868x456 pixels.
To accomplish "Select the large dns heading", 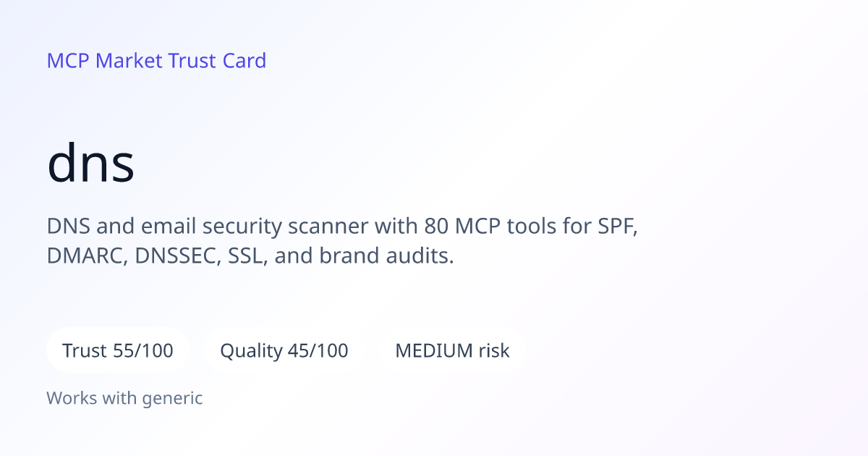I will [91, 164].
